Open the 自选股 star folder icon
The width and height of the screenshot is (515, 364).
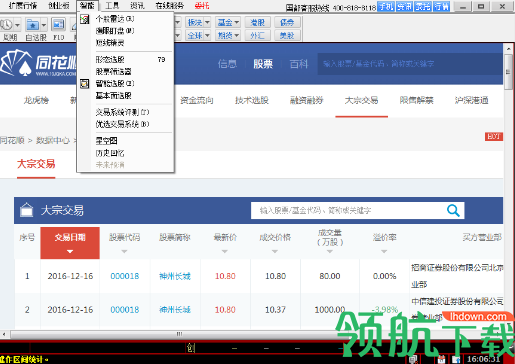coord(33,25)
